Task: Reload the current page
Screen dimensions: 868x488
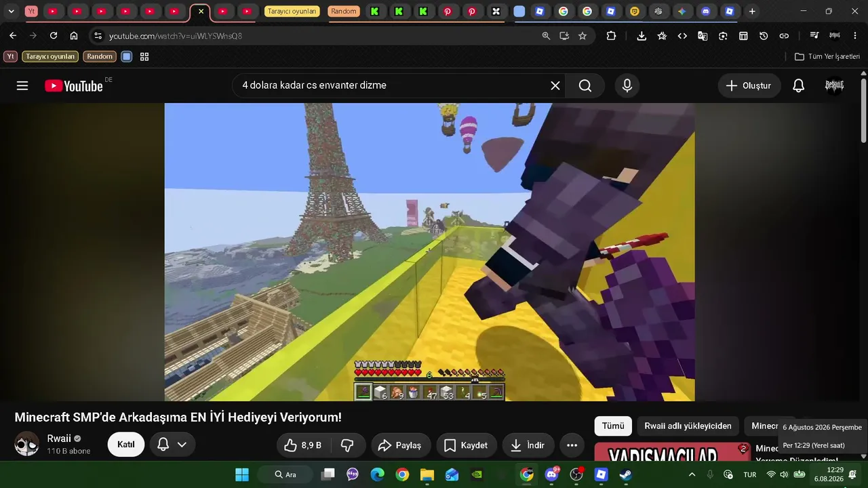Action: pos(54,36)
